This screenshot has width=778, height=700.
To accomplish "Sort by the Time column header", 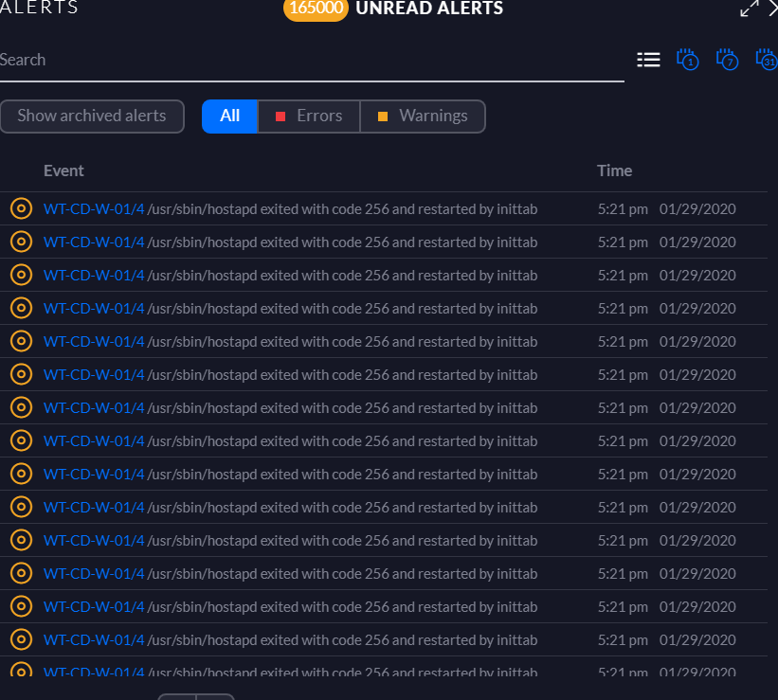I will (614, 171).
